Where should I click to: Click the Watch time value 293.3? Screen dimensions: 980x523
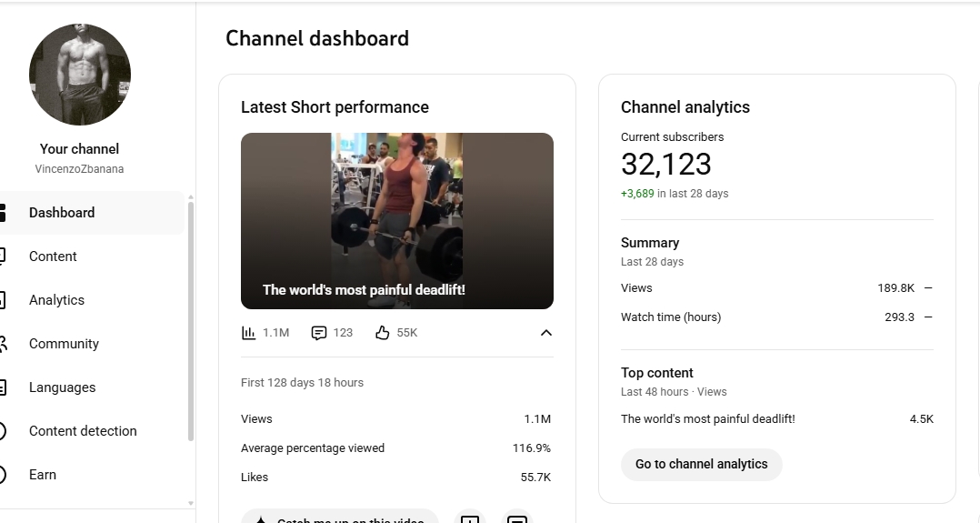(x=899, y=317)
